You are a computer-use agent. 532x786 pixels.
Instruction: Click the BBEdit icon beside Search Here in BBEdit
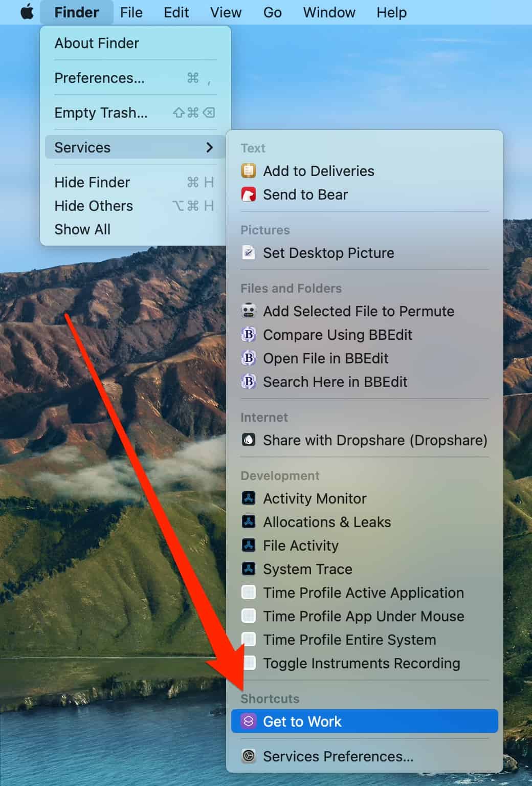(249, 382)
